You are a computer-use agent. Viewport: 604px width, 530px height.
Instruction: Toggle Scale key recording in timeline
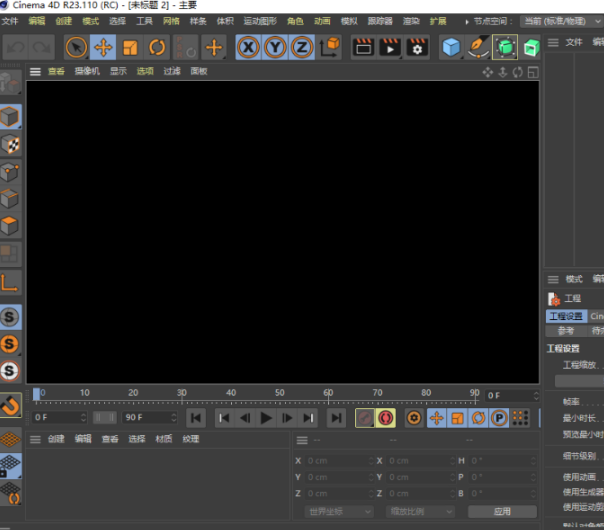pos(458,418)
